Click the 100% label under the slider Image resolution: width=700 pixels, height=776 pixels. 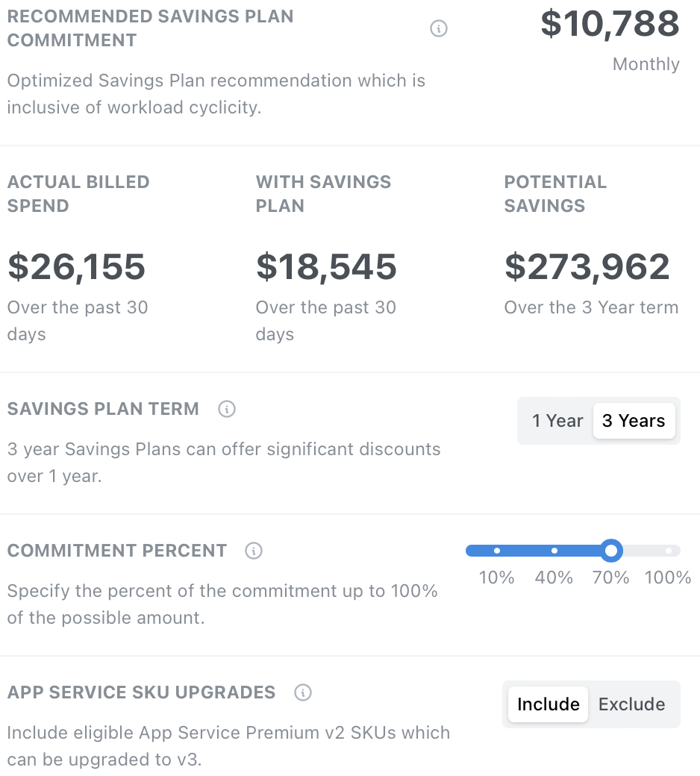[668, 578]
